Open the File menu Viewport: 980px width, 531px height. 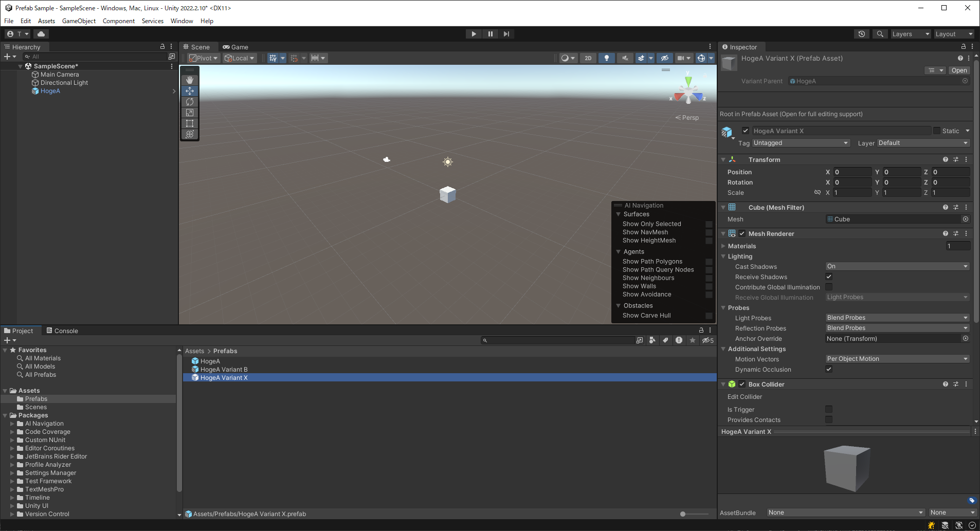click(9, 21)
